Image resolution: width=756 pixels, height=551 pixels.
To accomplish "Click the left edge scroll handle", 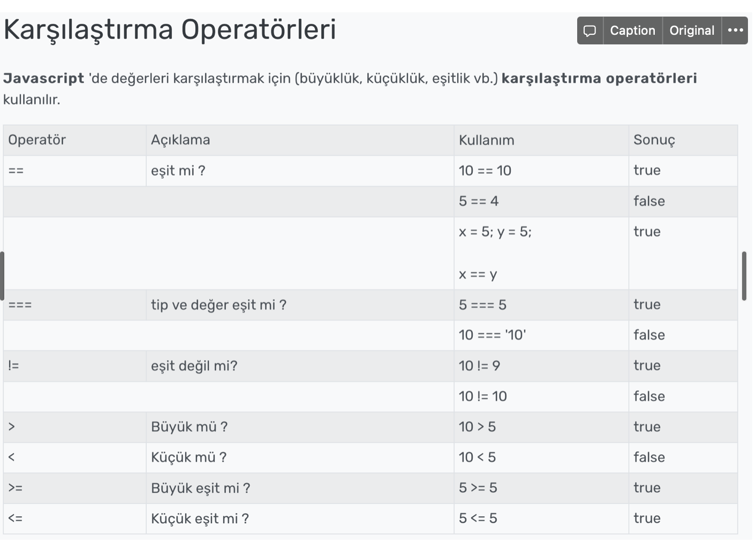I will pos(2,276).
